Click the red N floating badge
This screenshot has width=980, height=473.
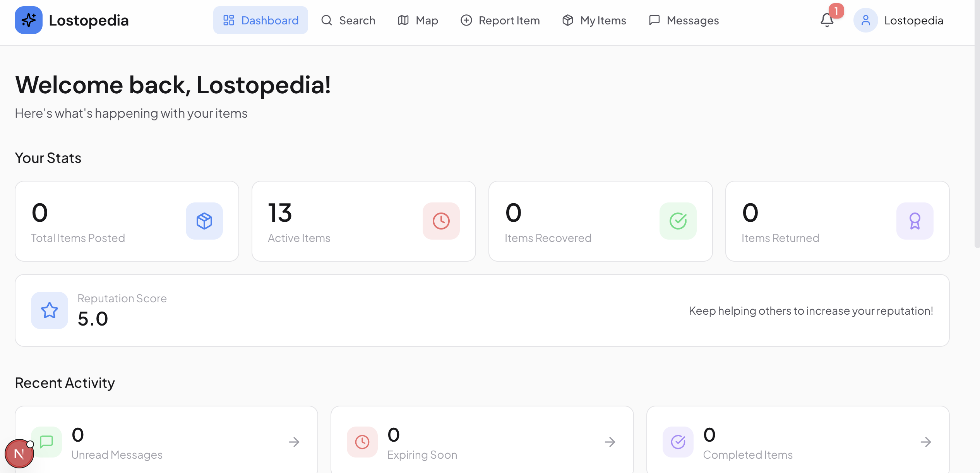pos(19,454)
